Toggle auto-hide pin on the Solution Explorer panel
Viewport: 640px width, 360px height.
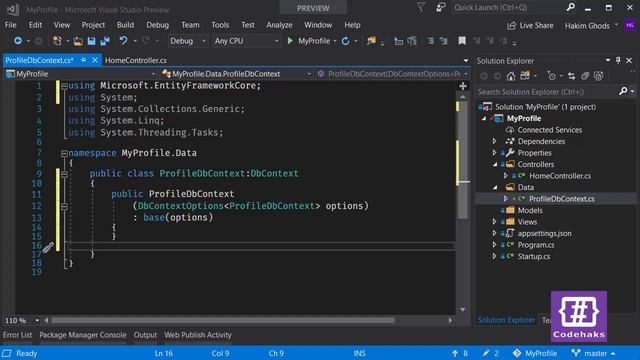coord(618,60)
